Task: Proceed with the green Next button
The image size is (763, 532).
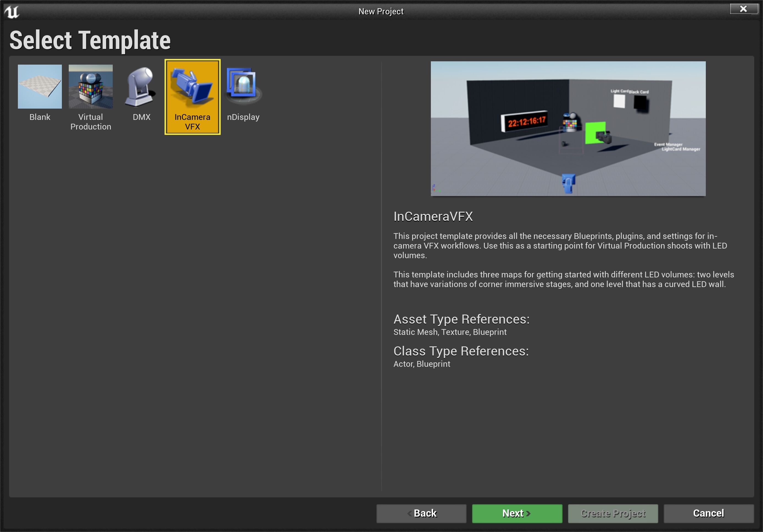Action: [x=517, y=513]
